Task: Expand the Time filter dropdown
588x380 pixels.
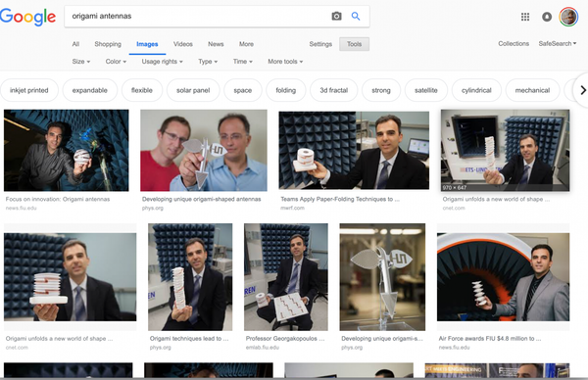Action: (243, 61)
